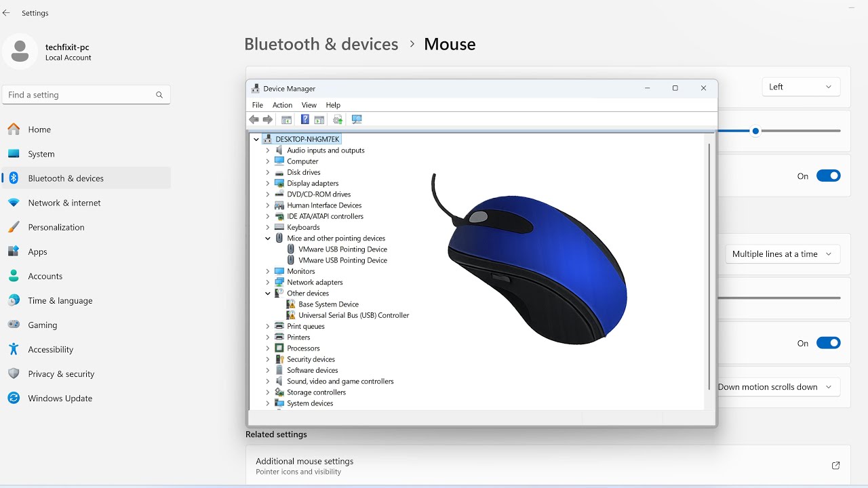The image size is (868, 488).
Task: Collapse Mice and other pointing devices node
Action: (268, 239)
